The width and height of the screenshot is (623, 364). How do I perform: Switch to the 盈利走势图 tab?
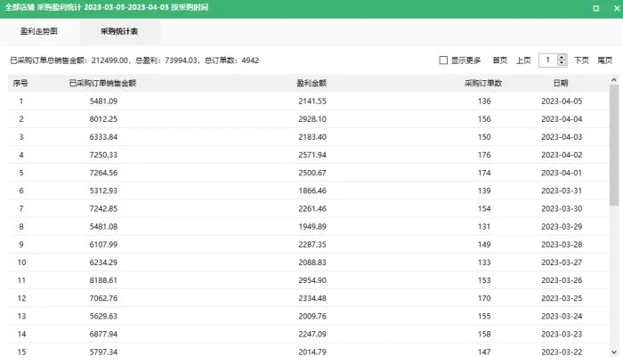pos(39,31)
